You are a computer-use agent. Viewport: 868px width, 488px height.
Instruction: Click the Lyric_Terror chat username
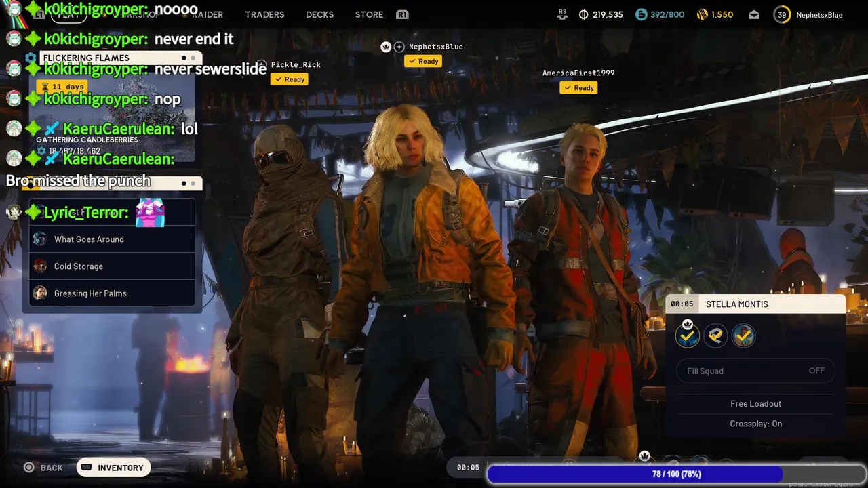85,213
